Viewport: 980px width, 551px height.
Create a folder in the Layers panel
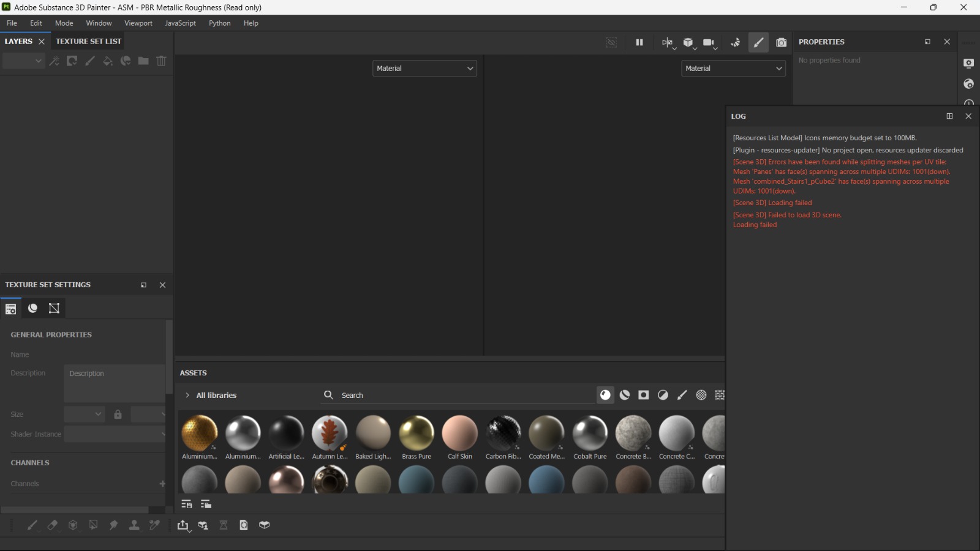coord(143,61)
